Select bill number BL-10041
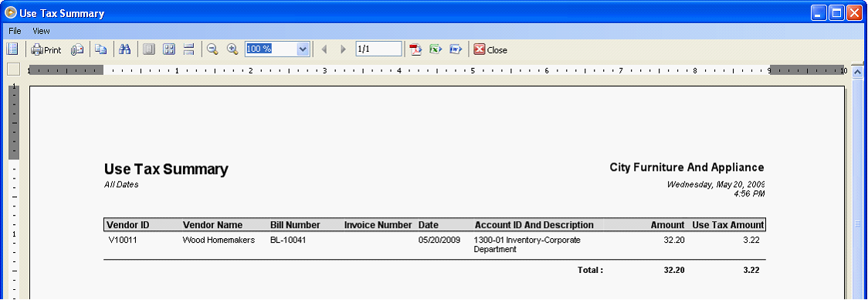 click(288, 240)
